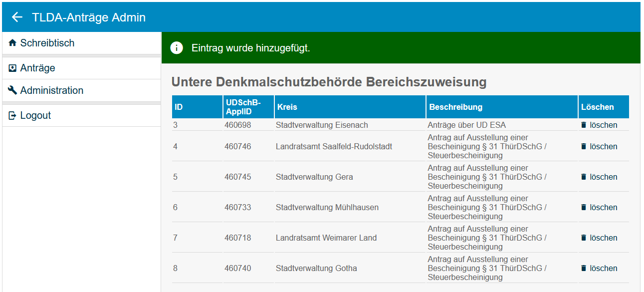Click the ID column header
644x292 pixels.
(179, 107)
